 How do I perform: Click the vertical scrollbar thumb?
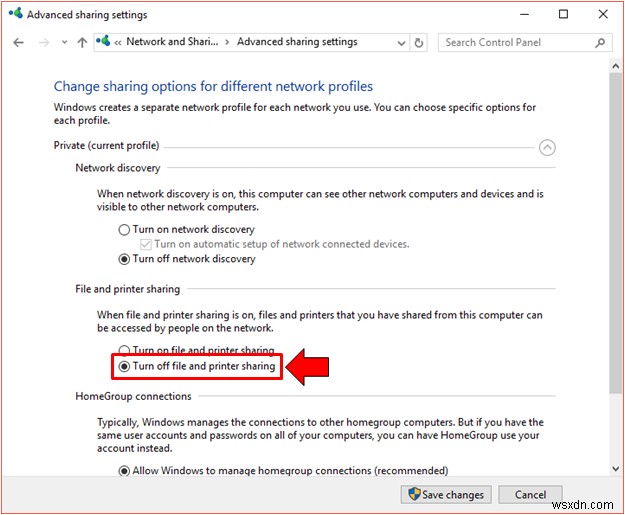pyautogui.click(x=615, y=233)
